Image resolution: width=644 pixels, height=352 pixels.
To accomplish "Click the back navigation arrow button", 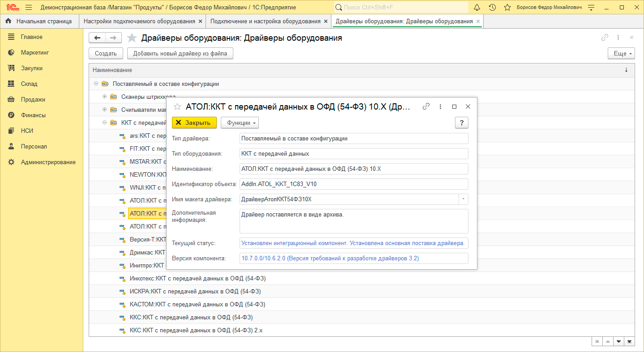I will coord(97,38).
